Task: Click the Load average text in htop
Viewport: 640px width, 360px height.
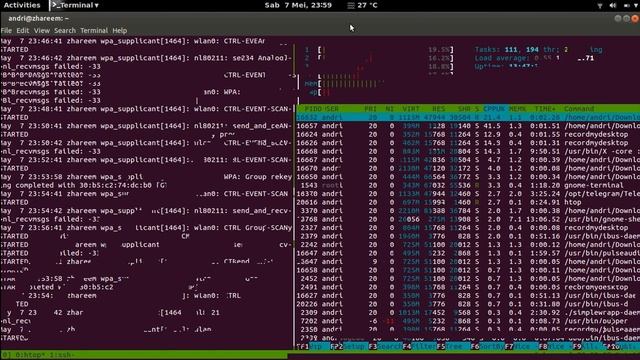Action: [534, 58]
